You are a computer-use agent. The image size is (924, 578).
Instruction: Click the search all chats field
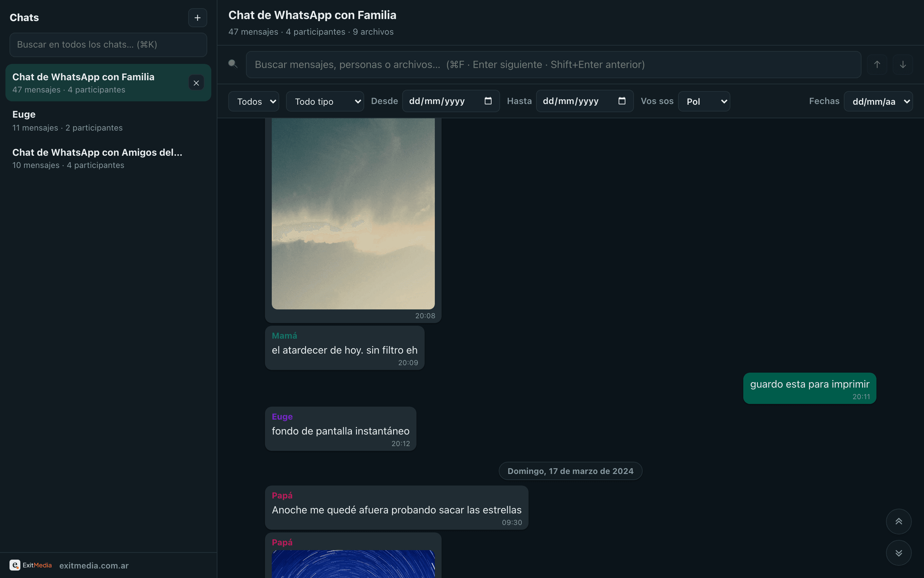[x=108, y=45]
